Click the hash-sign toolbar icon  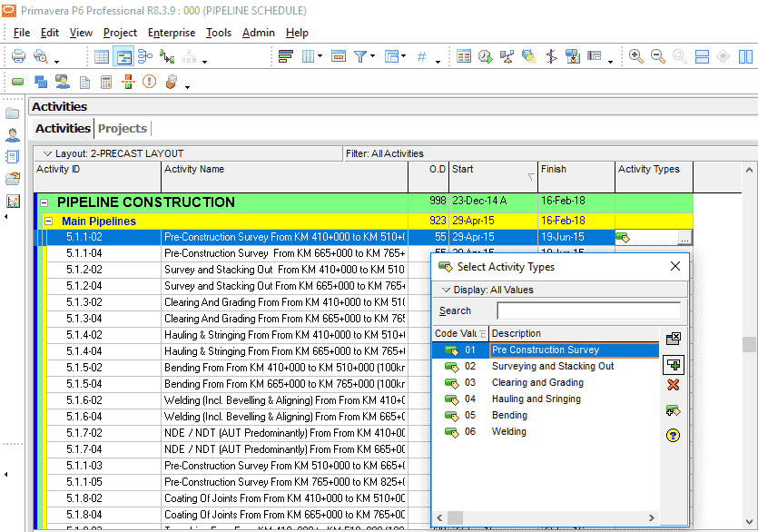421,56
